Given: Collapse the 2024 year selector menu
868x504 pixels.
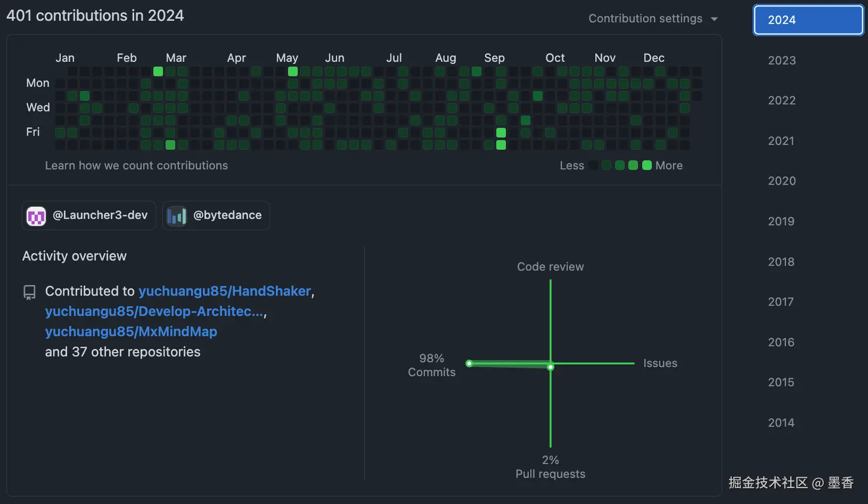Looking at the screenshot, I should click(807, 20).
